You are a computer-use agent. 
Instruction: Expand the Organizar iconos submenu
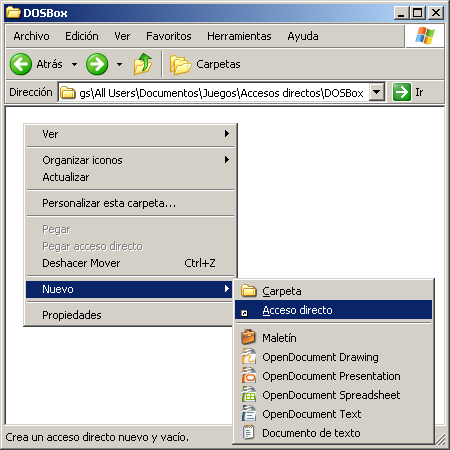coord(130,160)
